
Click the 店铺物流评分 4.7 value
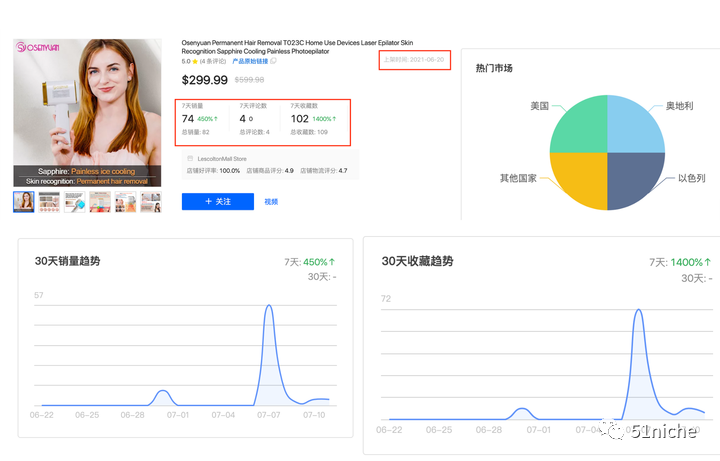tap(343, 171)
